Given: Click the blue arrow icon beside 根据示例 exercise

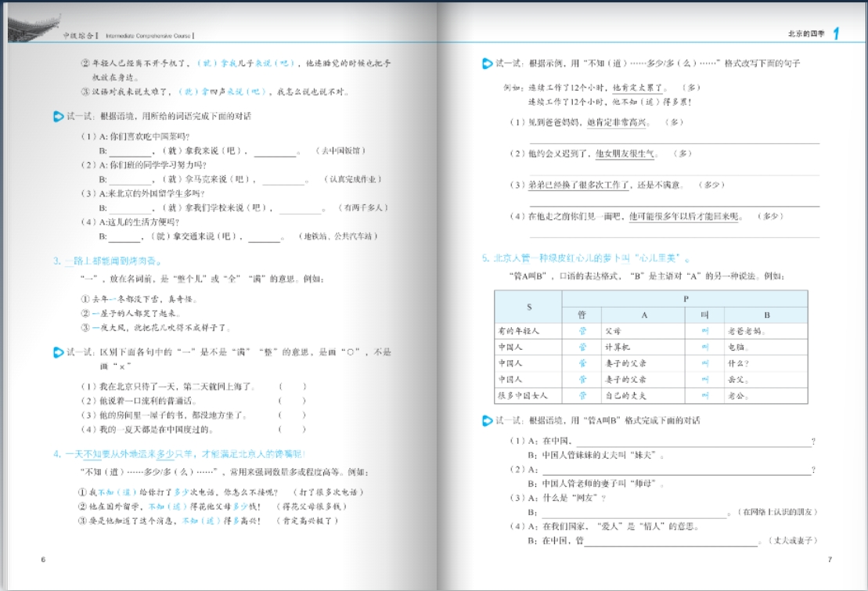Looking at the screenshot, I should (x=488, y=63).
